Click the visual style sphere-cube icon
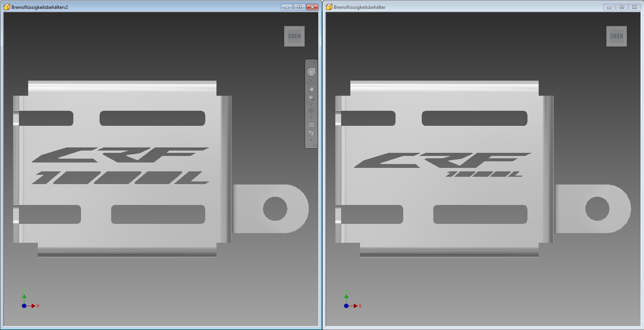 click(311, 133)
